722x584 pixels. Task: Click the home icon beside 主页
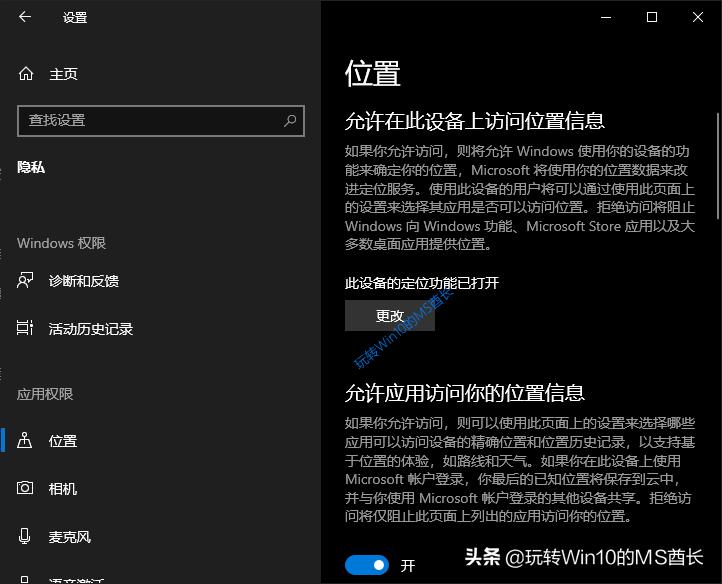(26, 74)
